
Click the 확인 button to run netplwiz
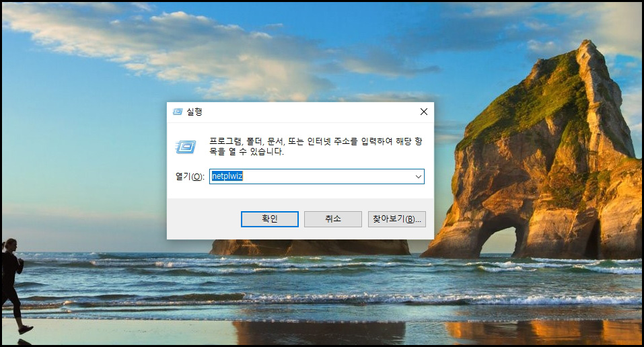[269, 219]
